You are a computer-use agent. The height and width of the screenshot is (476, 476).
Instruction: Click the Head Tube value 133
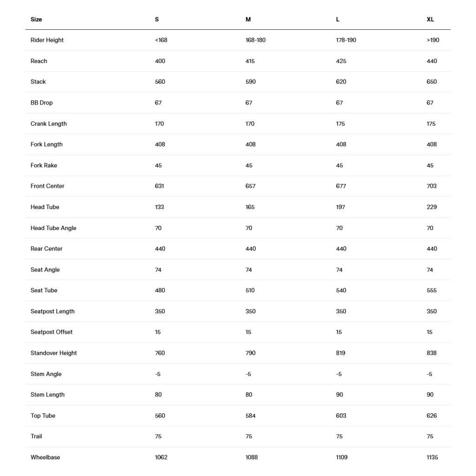159,207
